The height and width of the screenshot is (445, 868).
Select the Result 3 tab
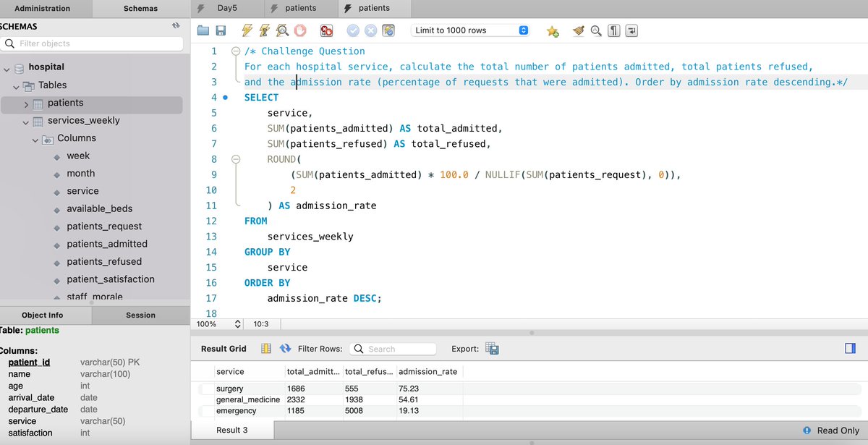[231, 431]
